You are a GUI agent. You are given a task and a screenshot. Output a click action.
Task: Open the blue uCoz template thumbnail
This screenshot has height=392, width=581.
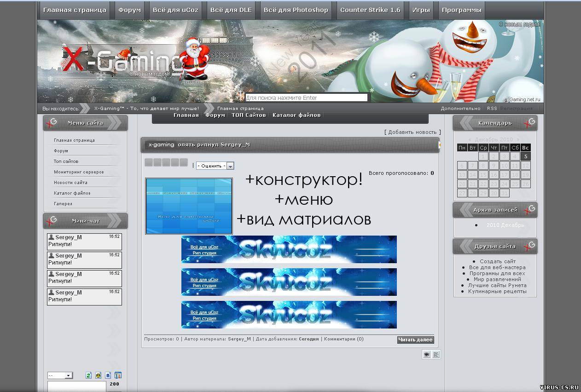pos(189,206)
